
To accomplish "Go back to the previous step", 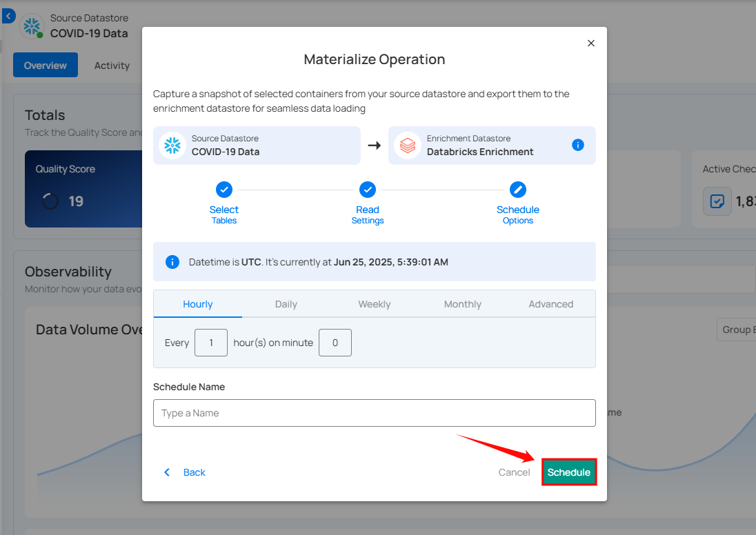I will click(x=186, y=472).
